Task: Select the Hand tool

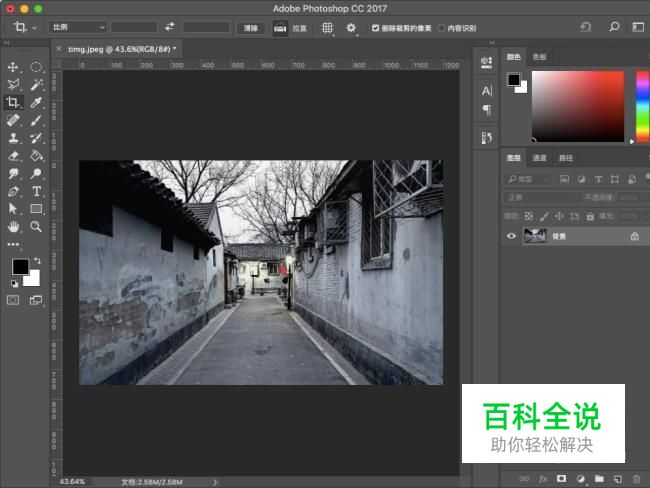Action: click(14, 227)
